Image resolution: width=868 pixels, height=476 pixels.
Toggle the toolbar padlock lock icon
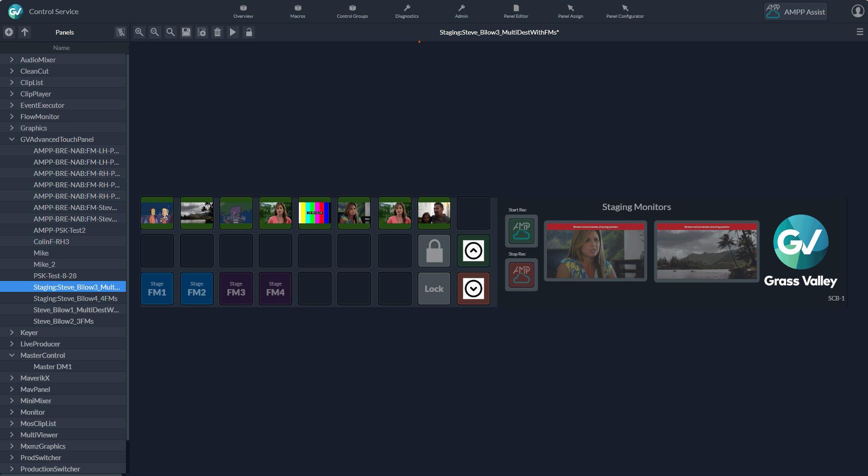click(249, 32)
